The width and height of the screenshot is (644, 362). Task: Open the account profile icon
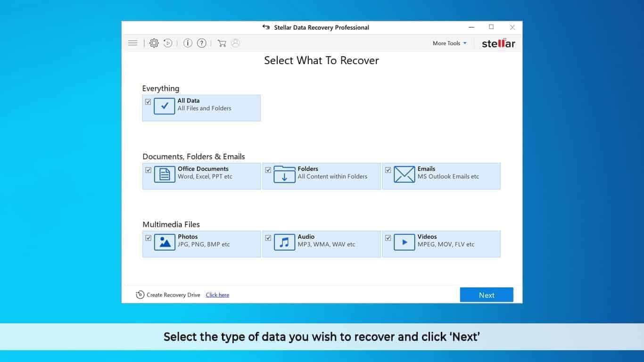pos(235,43)
